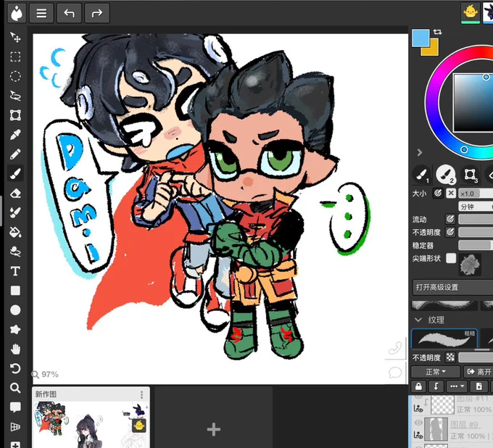The width and height of the screenshot is (493, 448).
Task: Add a new artboard with plus
Action: (213, 429)
